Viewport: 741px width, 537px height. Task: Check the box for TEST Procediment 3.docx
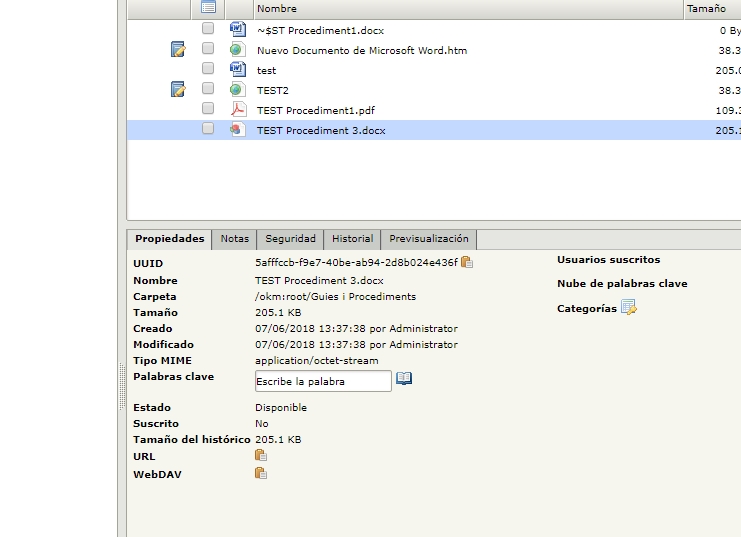(208, 129)
